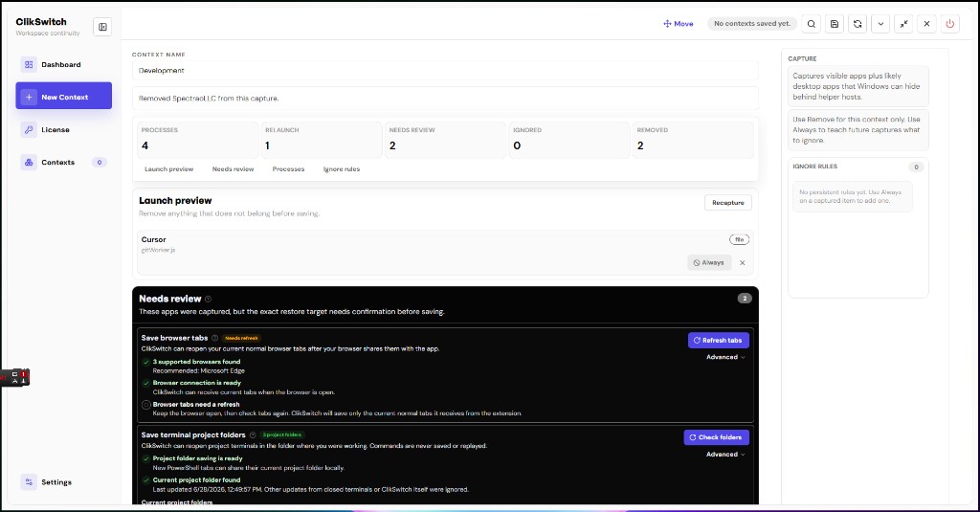
Task: Click the Ignored stat card
Action: pos(568,140)
